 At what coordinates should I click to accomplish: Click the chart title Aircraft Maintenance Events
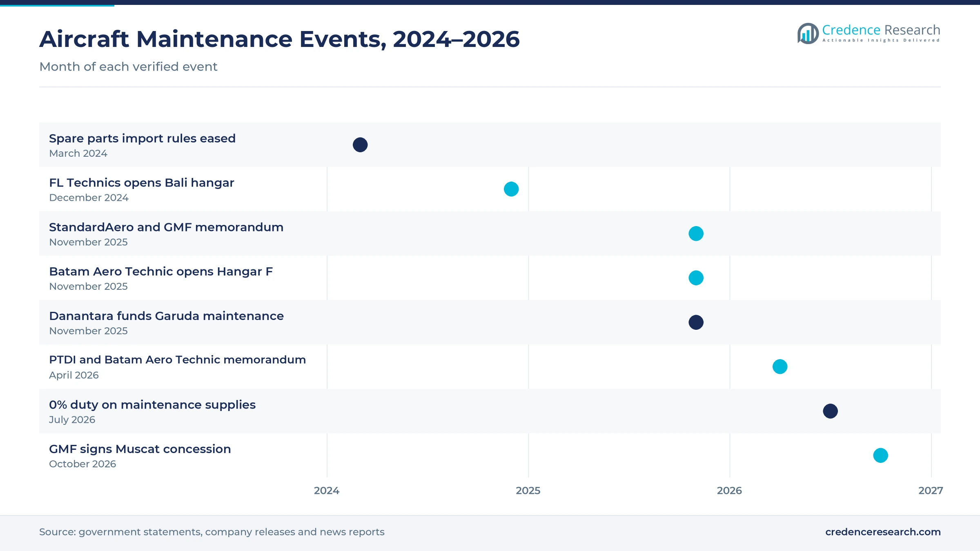point(279,39)
